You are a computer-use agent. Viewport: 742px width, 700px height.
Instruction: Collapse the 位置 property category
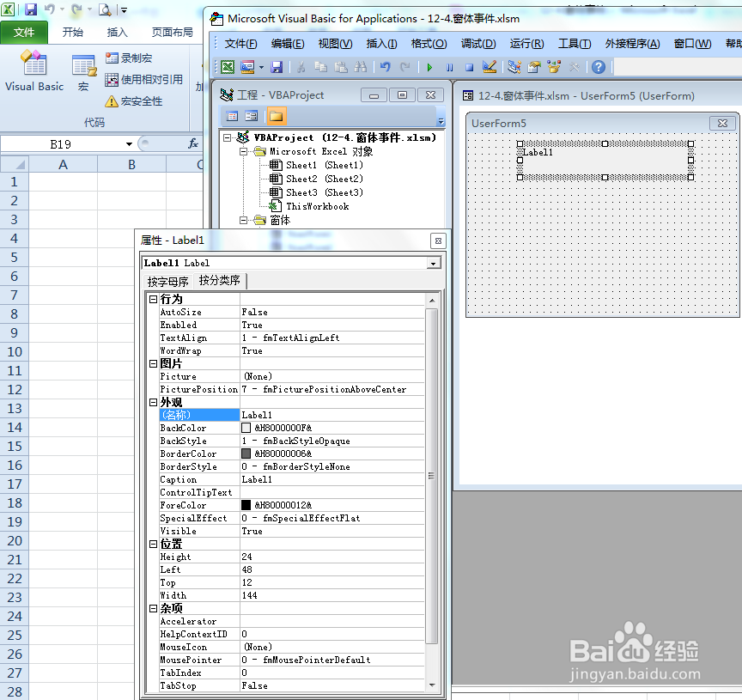154,544
